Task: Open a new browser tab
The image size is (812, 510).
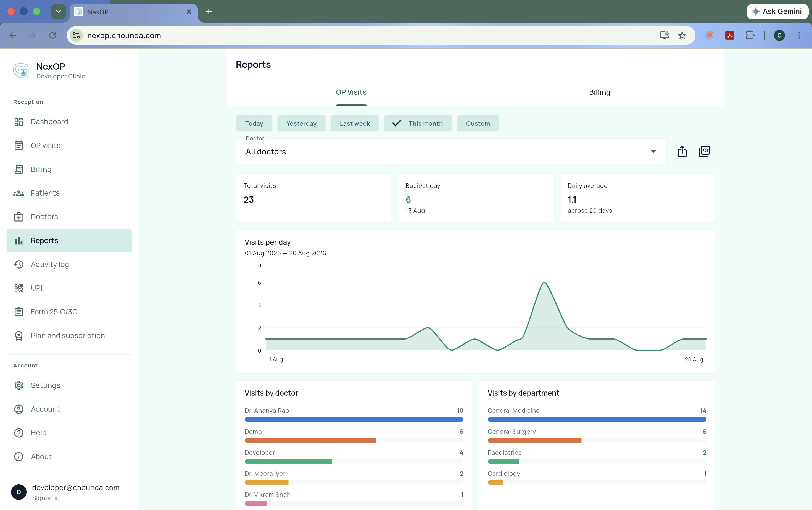Action: pos(209,12)
